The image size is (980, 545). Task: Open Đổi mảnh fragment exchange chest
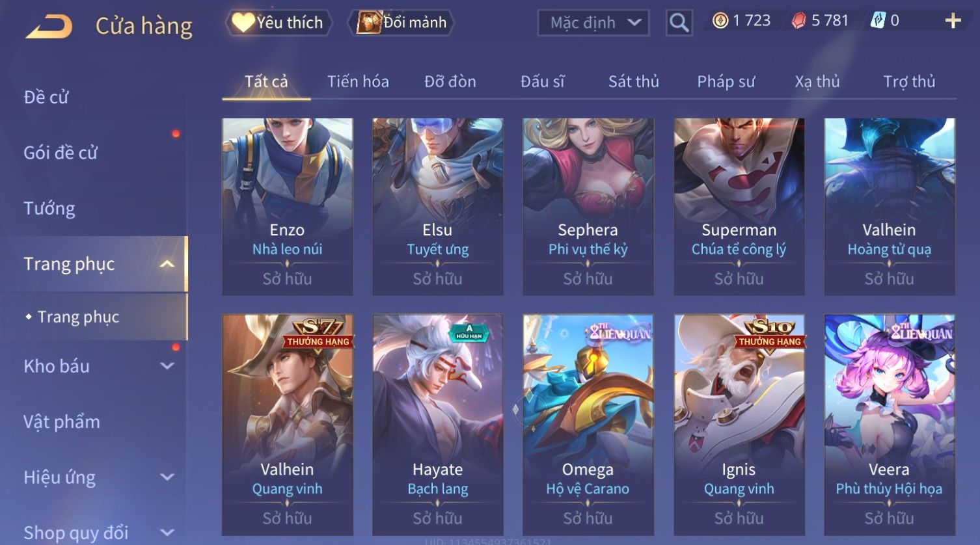[401, 23]
